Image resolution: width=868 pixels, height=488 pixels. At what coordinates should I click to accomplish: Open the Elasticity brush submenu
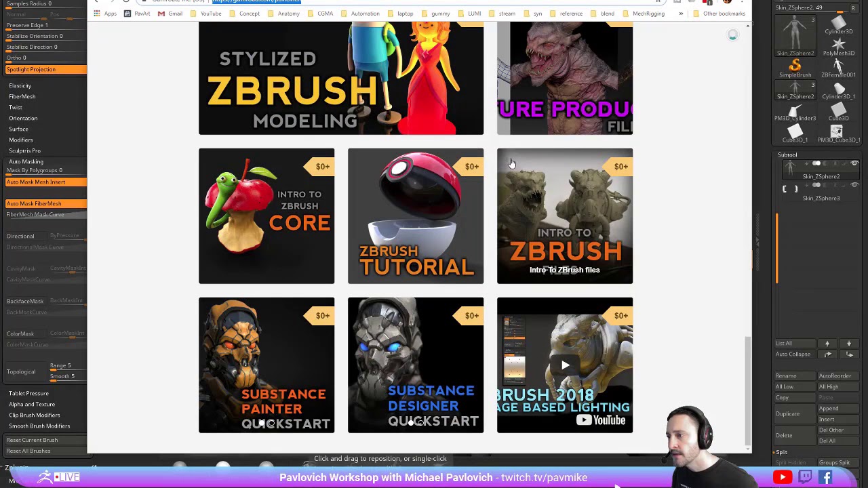[x=20, y=85]
